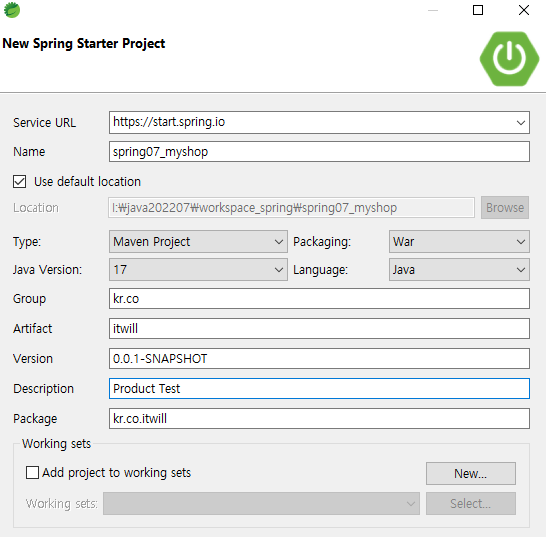Click the Location path field
The image size is (546, 537).
291,208
